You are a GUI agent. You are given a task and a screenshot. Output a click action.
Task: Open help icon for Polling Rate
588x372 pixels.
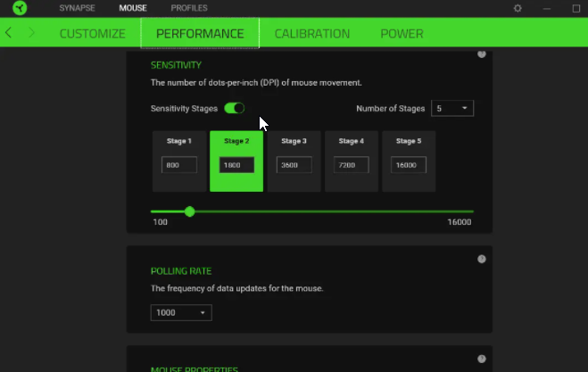tap(482, 259)
